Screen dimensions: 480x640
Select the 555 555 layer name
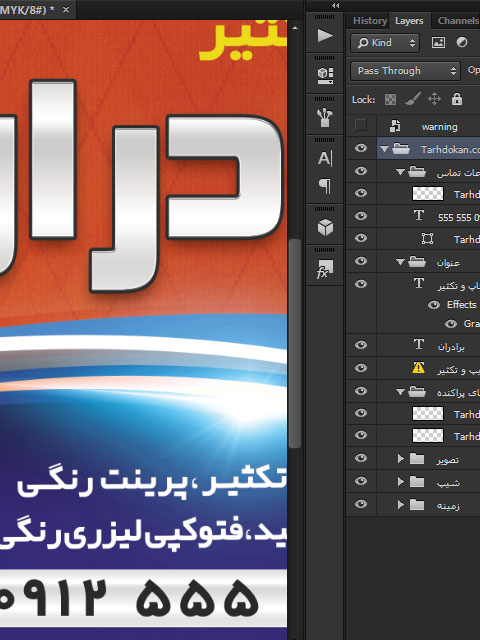click(x=458, y=218)
